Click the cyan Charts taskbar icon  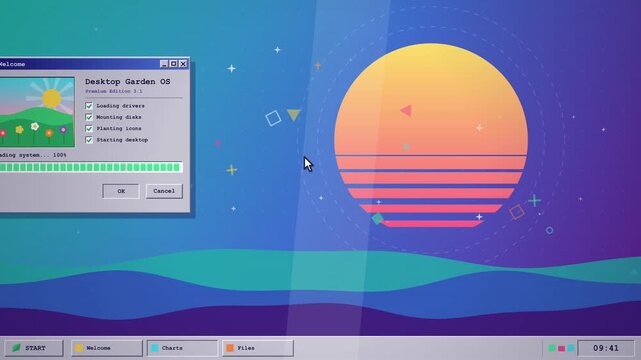pos(155,348)
